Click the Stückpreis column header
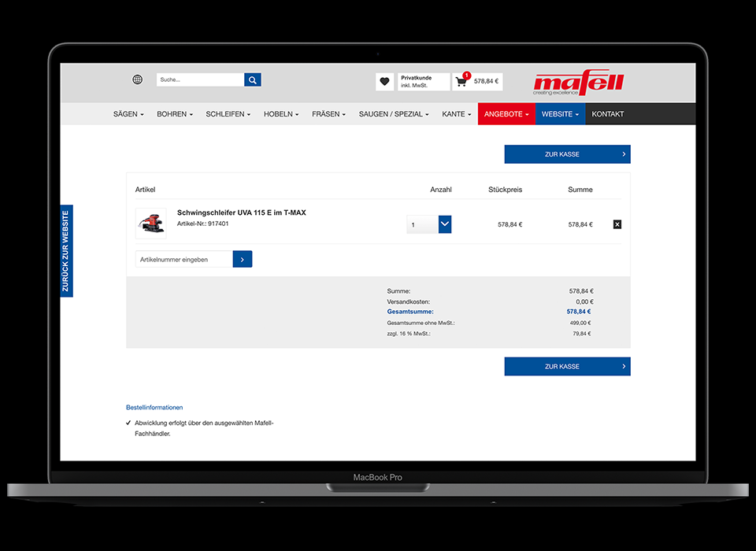The width and height of the screenshot is (756, 551). coord(506,190)
